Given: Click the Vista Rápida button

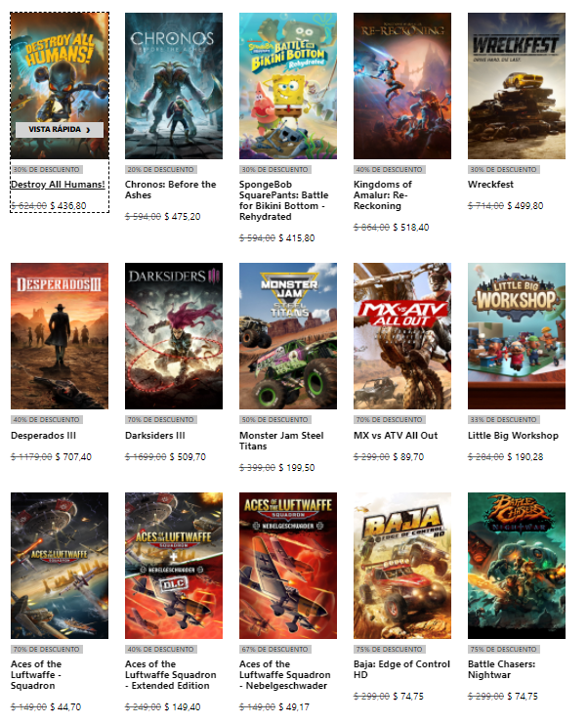Looking at the screenshot, I should (x=60, y=130).
